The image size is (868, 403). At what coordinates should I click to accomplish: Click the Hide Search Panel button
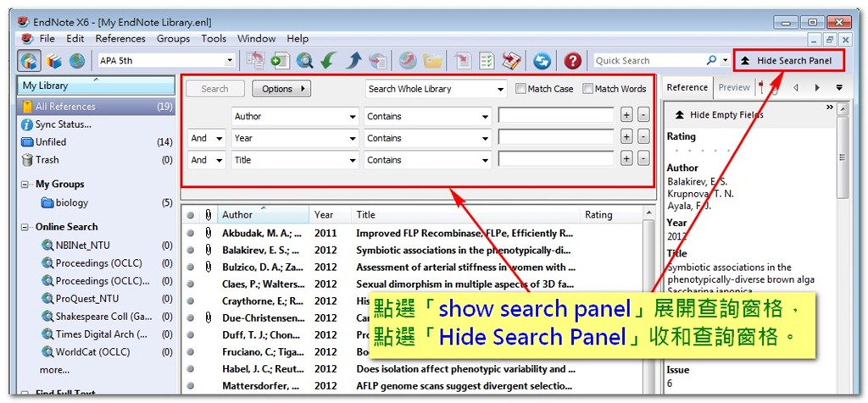789,61
